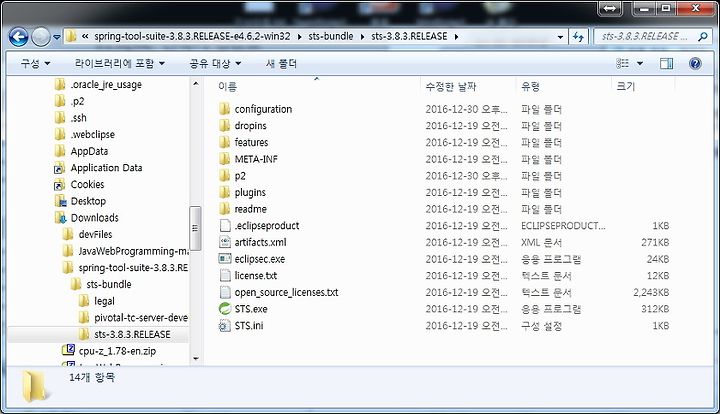Click ECLIPSEPRODUCT type cell
Viewport: 720px width, 414px height.
pyautogui.click(x=563, y=226)
